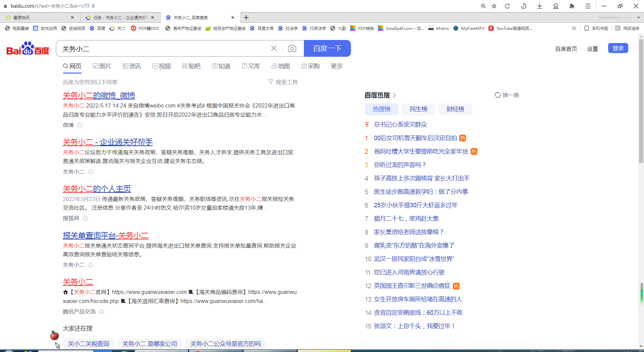644x352 pixels.
Task: Open 关务小二的微博_微博 result
Action: point(99,95)
